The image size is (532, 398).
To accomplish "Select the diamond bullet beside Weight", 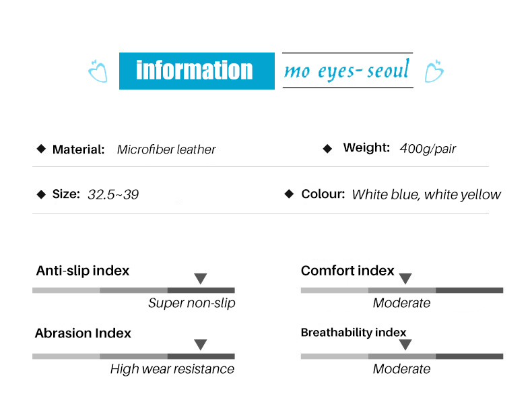I will [x=327, y=149].
